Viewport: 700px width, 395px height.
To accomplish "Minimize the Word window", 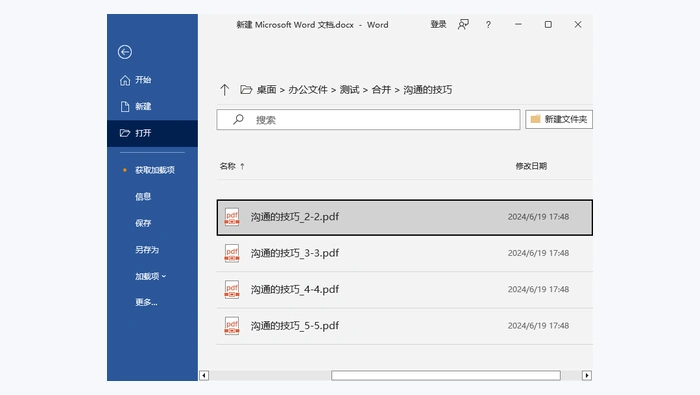I will (518, 25).
